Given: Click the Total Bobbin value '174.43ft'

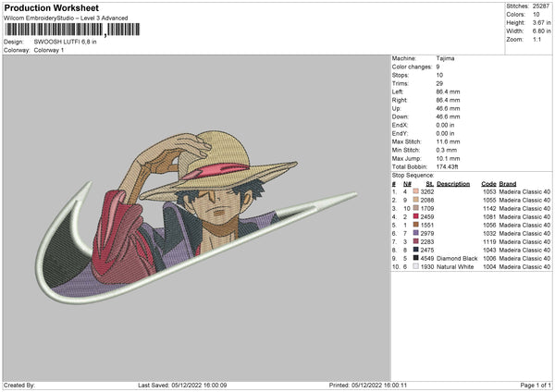Looking at the screenshot, I should (x=448, y=166).
